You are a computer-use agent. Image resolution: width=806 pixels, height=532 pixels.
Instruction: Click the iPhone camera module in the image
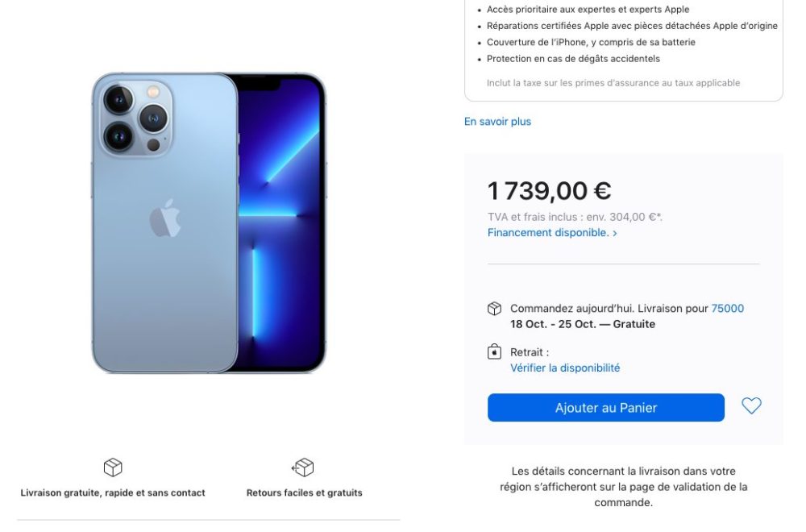click(135, 118)
